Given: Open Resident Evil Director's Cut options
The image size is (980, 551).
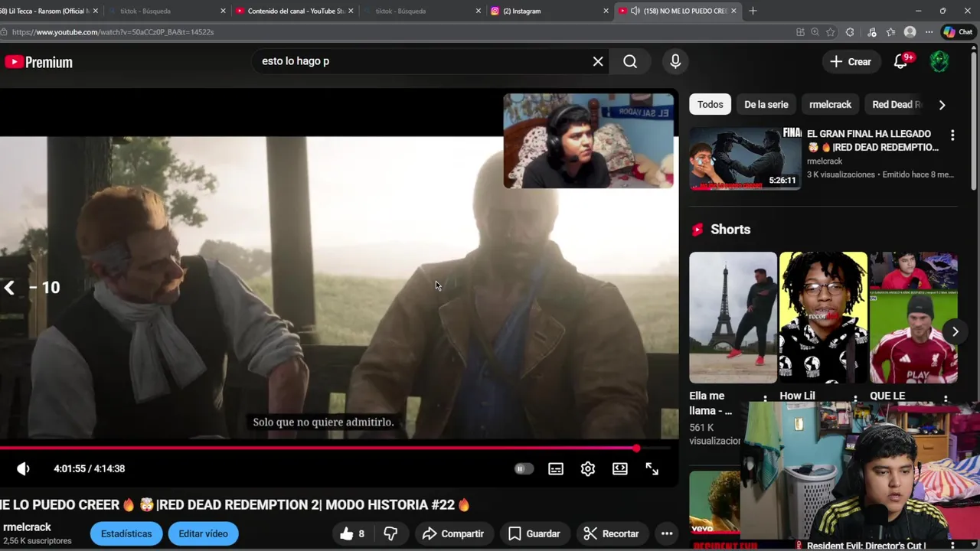Looking at the screenshot, I should tap(952, 546).
